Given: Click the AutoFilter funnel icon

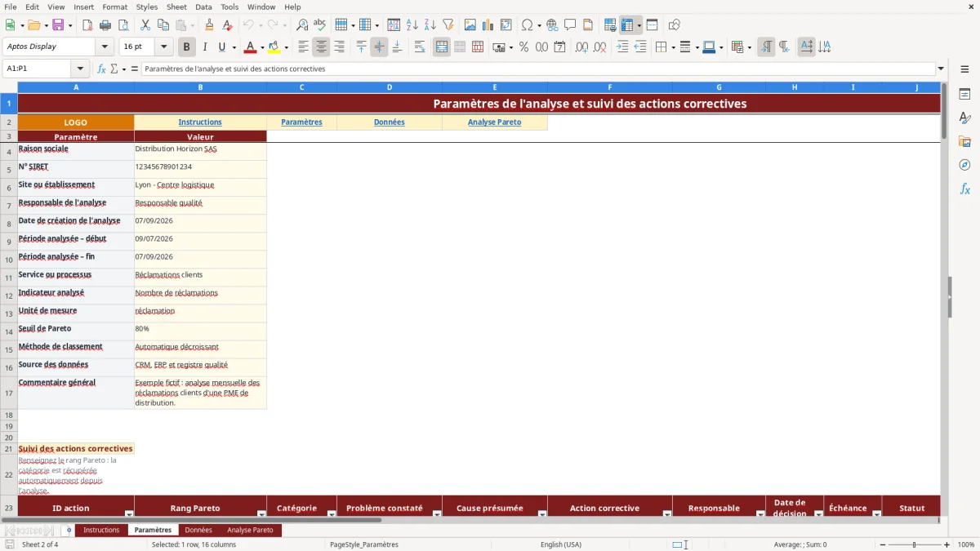Looking at the screenshot, I should [448, 25].
